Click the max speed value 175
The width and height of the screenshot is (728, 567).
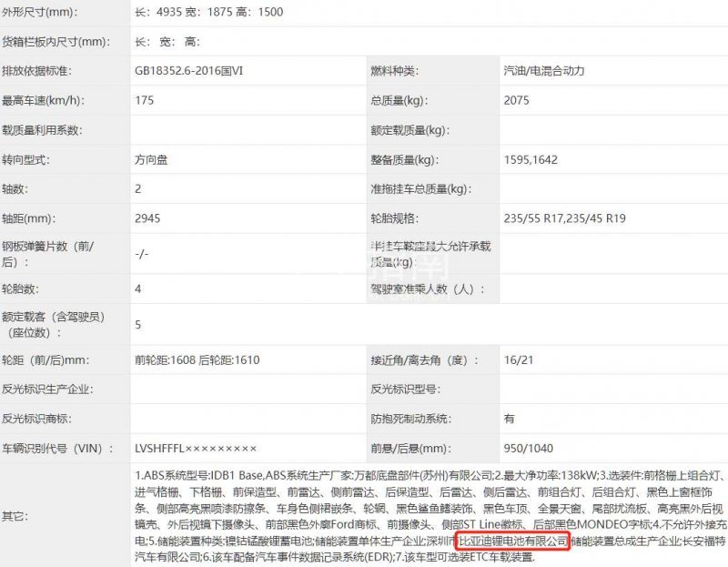[x=144, y=101]
